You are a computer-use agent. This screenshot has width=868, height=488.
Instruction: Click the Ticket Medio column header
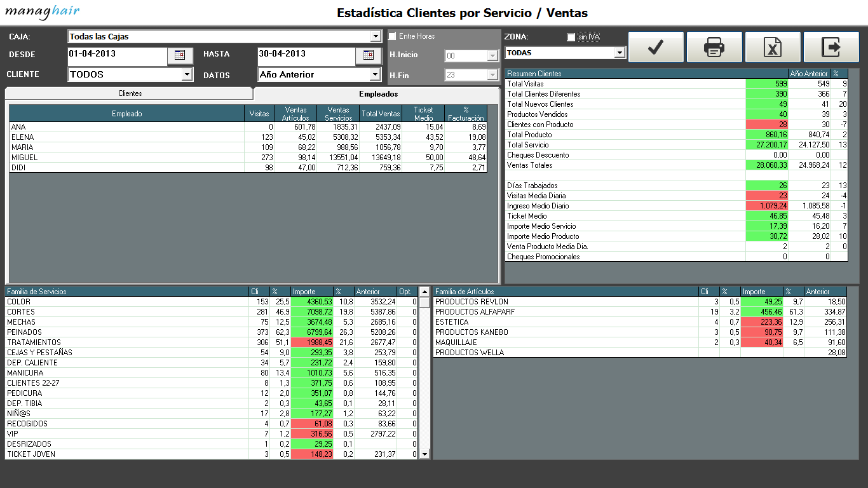tap(423, 114)
